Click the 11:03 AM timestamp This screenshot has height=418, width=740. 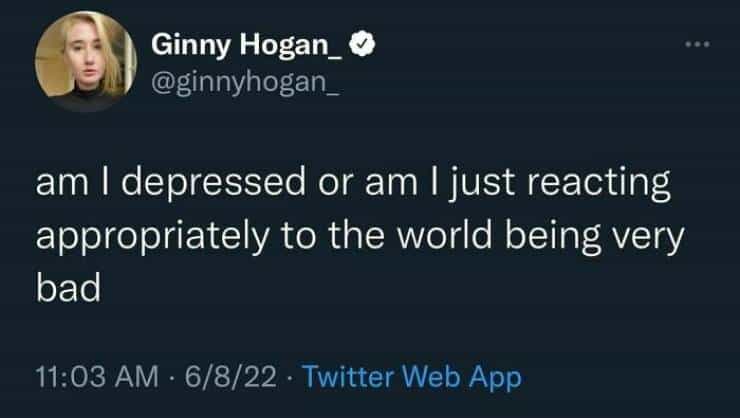(x=96, y=376)
